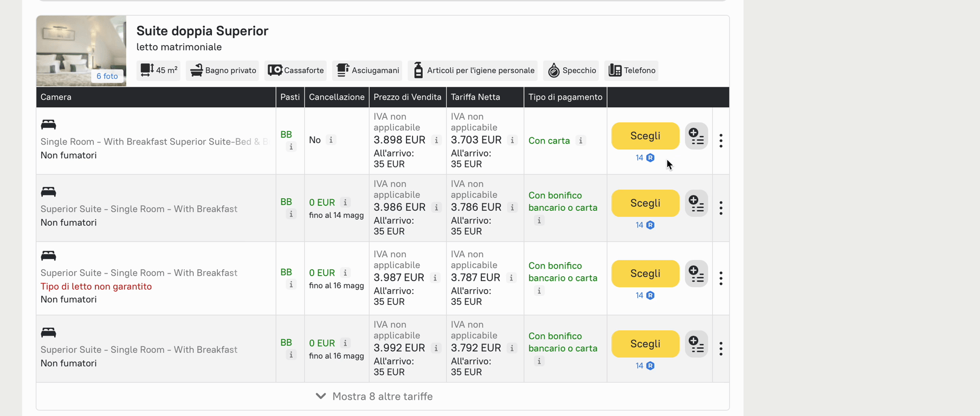The height and width of the screenshot is (416, 980).
Task: Open three-dot menu for first room rate
Action: (721, 141)
